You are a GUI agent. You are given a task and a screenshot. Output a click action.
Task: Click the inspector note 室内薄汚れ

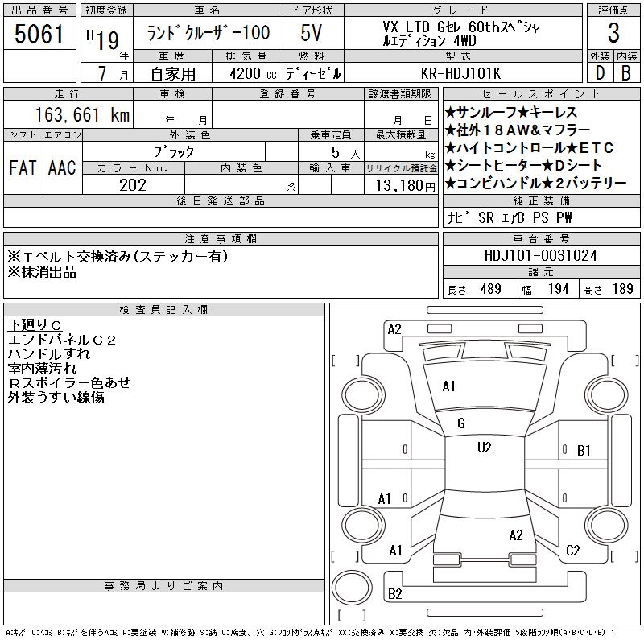[x=42, y=368]
